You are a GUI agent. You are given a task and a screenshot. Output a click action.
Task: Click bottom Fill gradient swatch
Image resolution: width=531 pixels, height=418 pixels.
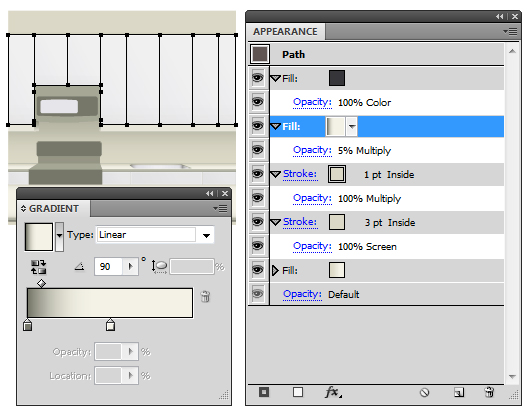click(337, 270)
